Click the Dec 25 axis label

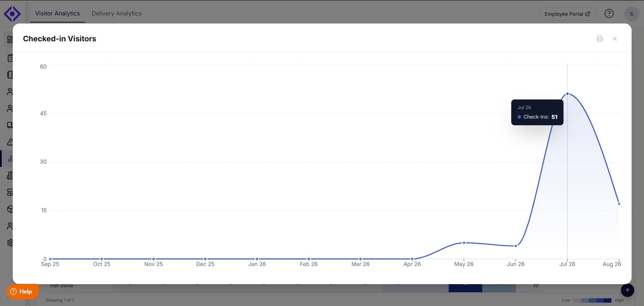pyautogui.click(x=205, y=264)
